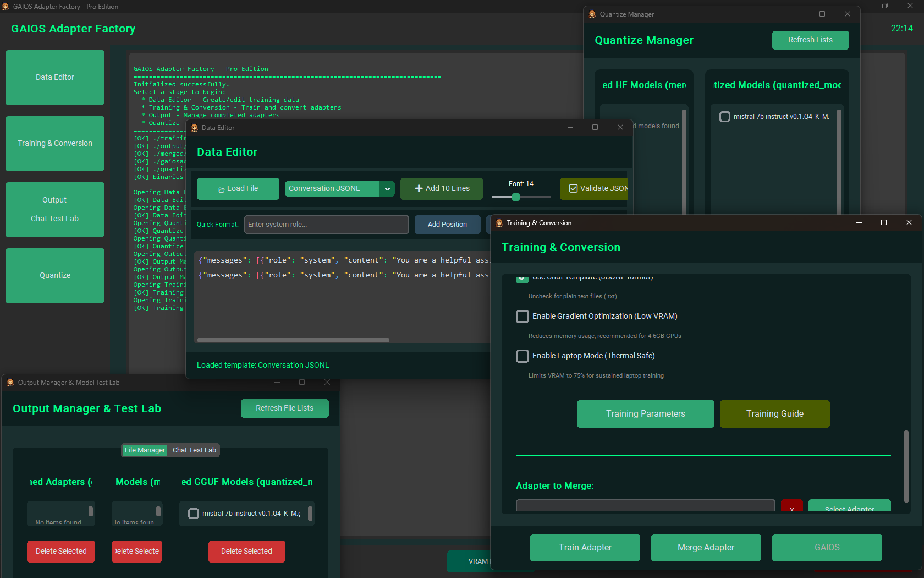Click Adapters list scrollbar in Output Manager
This screenshot has height=578, width=924.
91,511
